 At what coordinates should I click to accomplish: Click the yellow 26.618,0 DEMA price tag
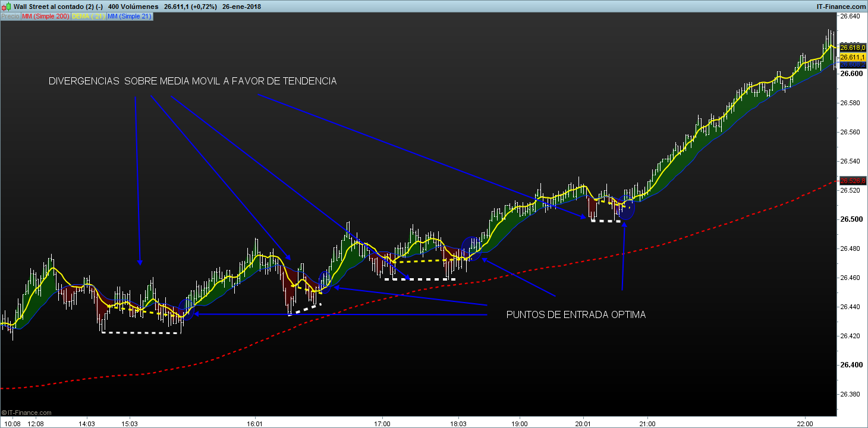[x=852, y=48]
